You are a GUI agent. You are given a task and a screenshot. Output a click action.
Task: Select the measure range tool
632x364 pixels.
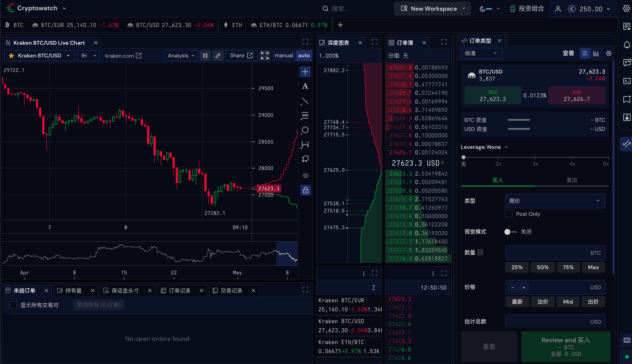pyautogui.click(x=305, y=145)
